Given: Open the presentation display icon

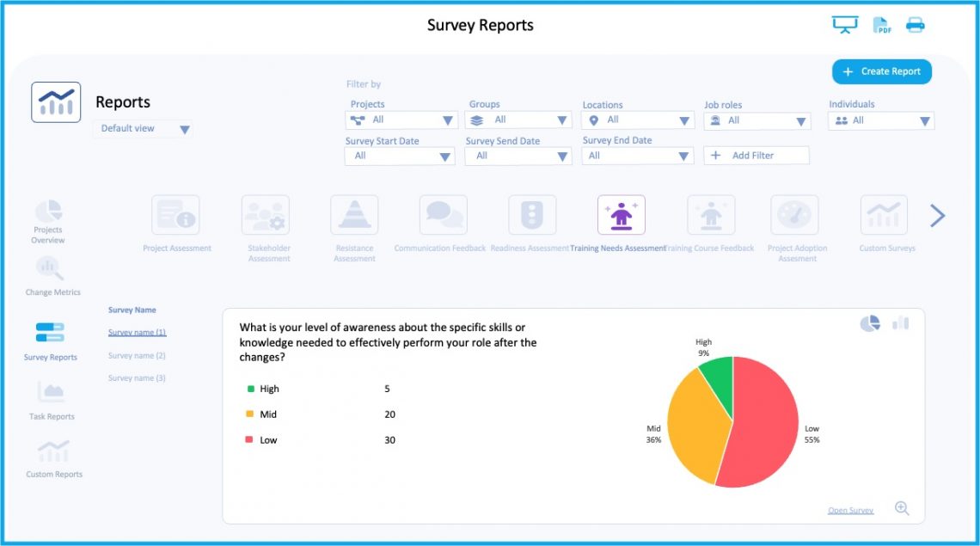Looking at the screenshot, I should [844, 24].
